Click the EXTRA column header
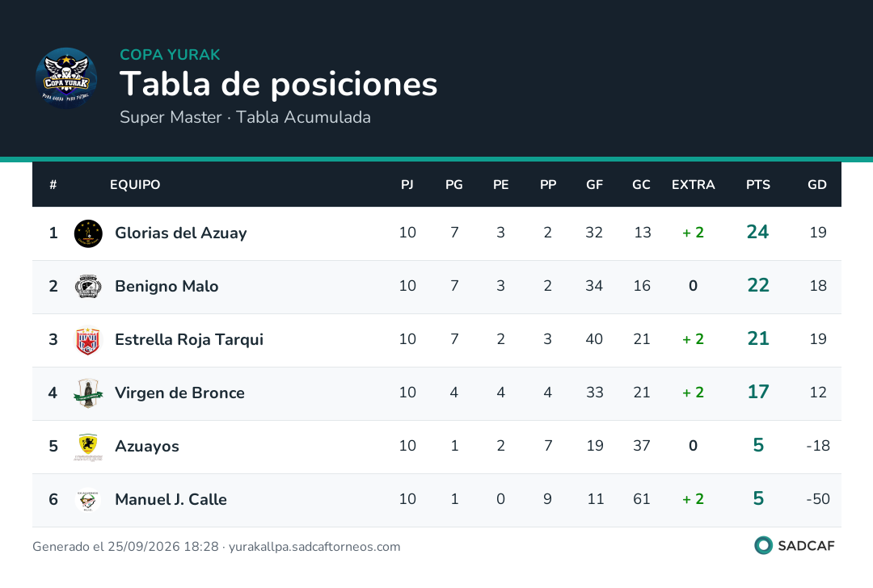The height and width of the screenshot is (588, 873). click(x=693, y=185)
